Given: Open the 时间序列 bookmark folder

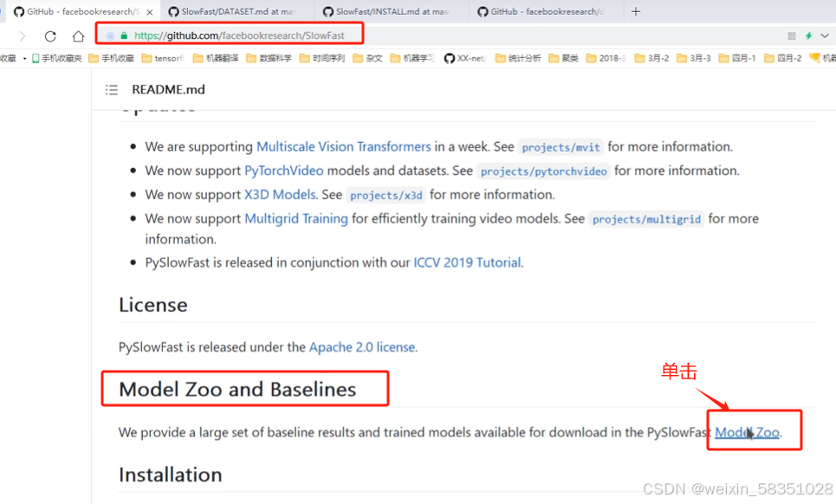Looking at the screenshot, I should tap(322, 58).
